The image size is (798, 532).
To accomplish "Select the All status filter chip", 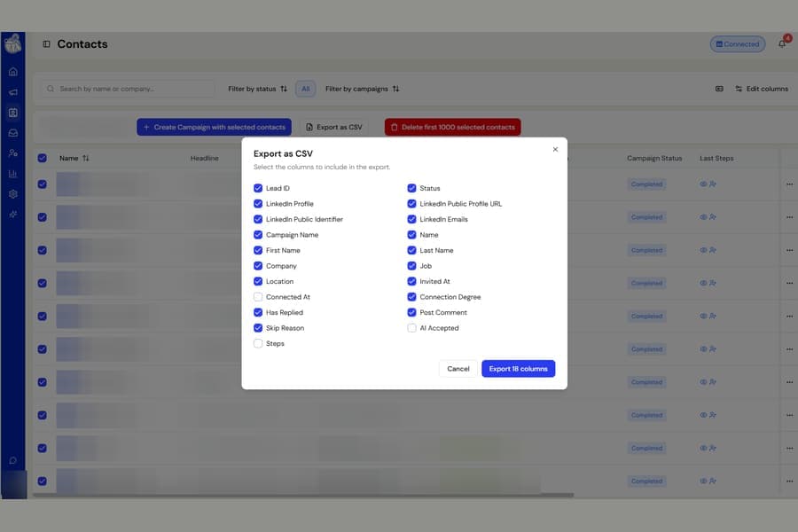I will pos(305,89).
